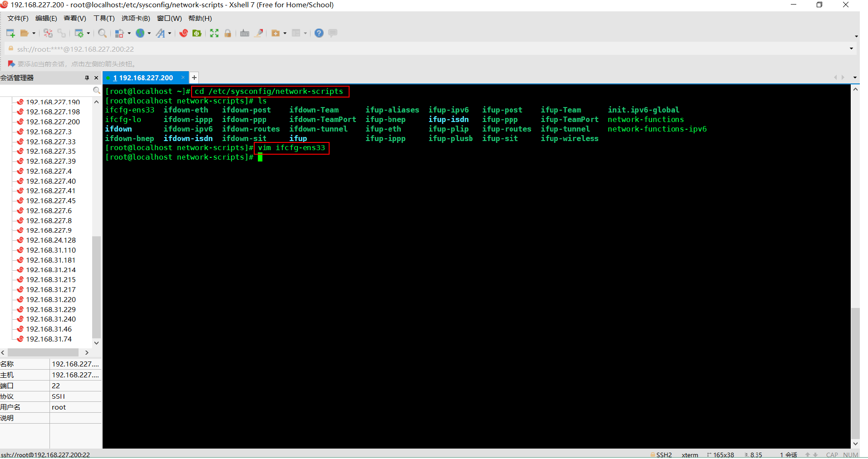Viewport: 868px width, 459px height.
Task: Toggle full screen mode icon
Action: coord(214,33)
